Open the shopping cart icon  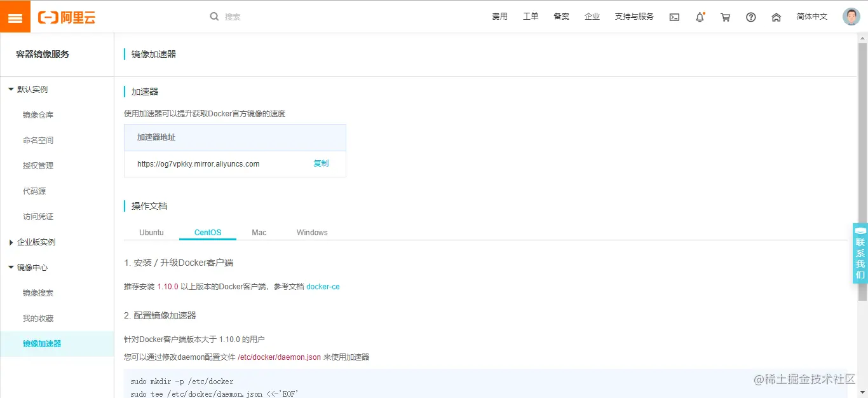tap(725, 17)
